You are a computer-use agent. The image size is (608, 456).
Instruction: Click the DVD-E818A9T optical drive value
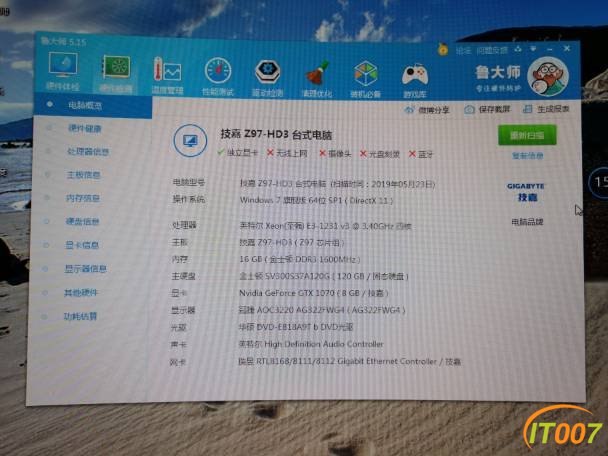295,327
